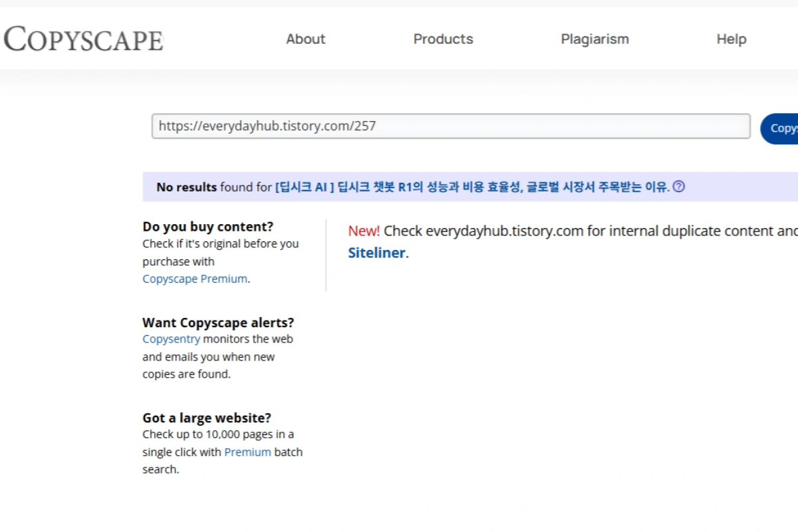Click the Copyscape logo
Image resolution: width=798 pixels, height=532 pixels.
tap(83, 39)
